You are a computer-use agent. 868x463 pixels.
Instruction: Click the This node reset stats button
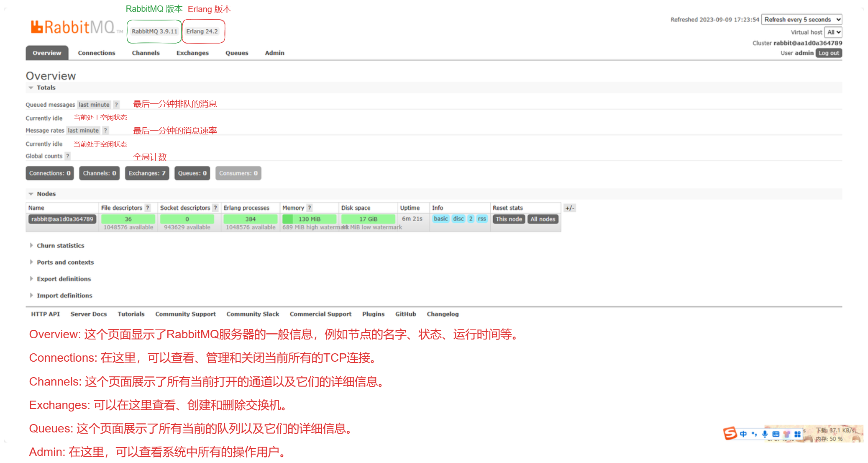(509, 219)
